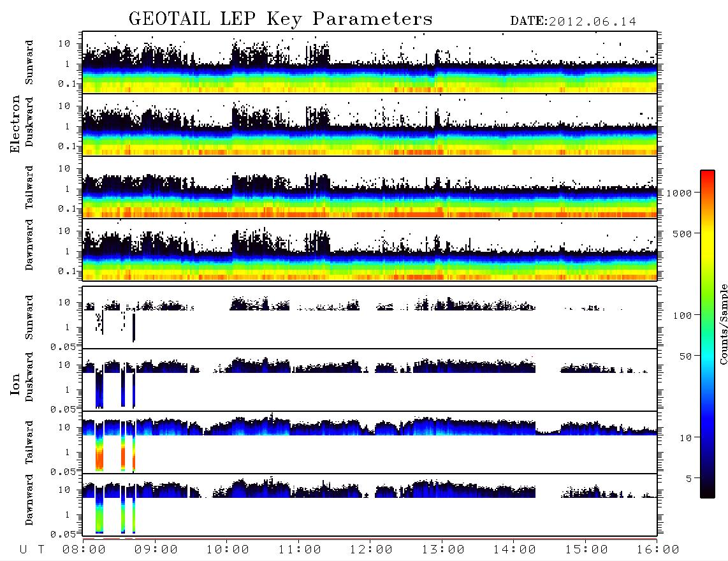Click the 08:00 time axis label
The image size is (728, 561).
tap(84, 550)
